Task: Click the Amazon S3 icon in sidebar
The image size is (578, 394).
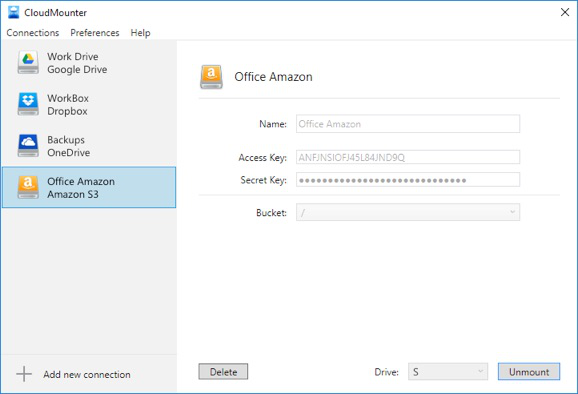Action: 28,187
